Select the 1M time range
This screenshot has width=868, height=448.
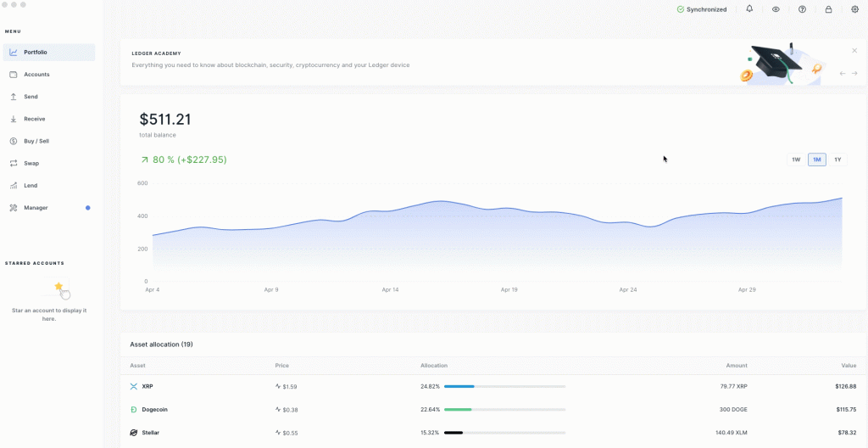point(817,160)
